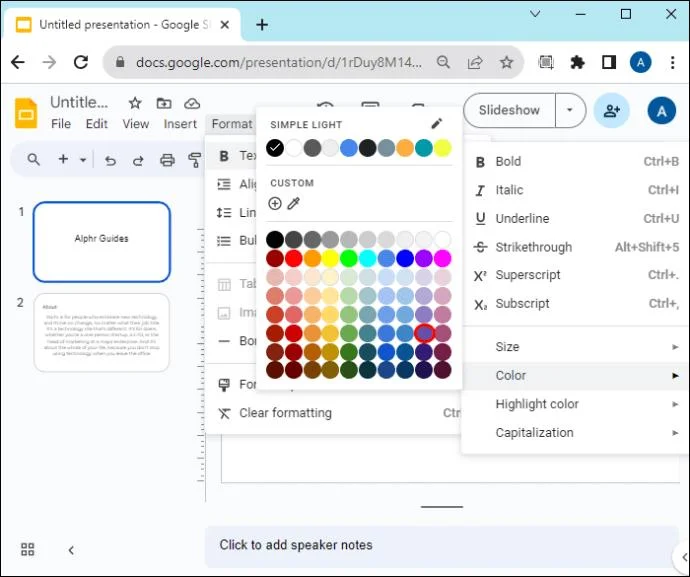690x577 pixels.
Task: Collapse the filmstrip with the arrow
Action: click(71, 550)
